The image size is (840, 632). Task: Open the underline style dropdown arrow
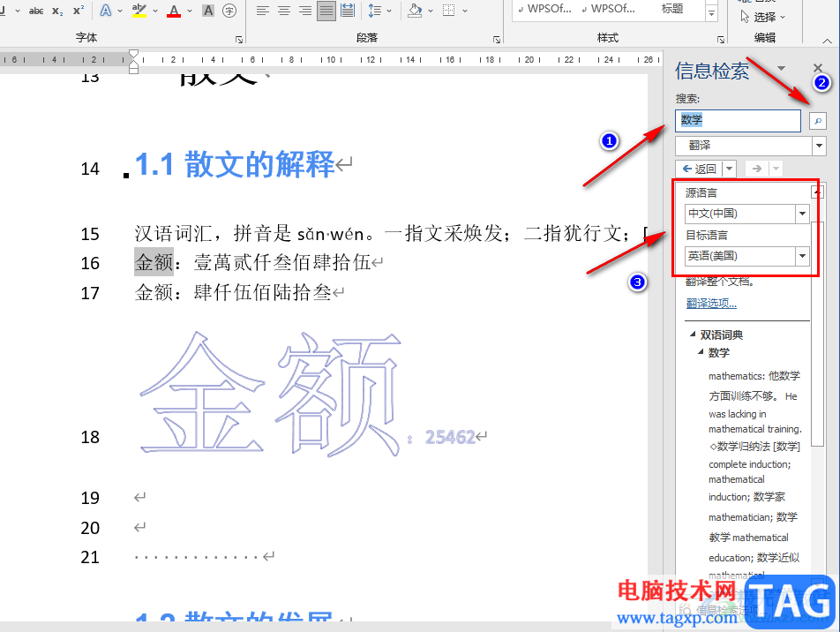click(17, 11)
